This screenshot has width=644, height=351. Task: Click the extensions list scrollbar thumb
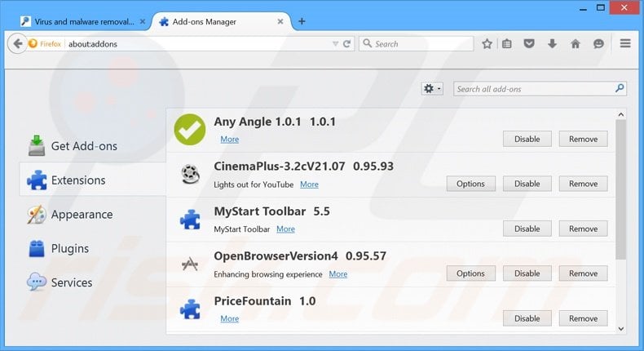621,189
